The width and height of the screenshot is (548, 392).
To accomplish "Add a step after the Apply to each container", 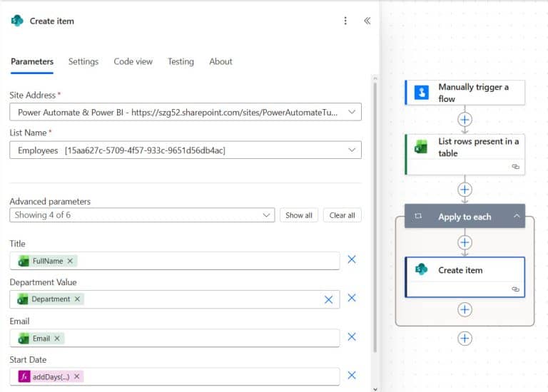I will (x=465, y=339).
